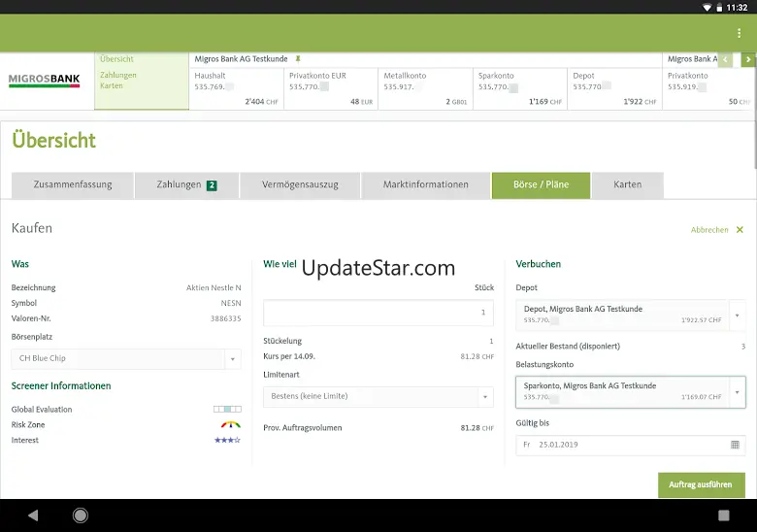
Task: Select the Börse / Pläne tab
Action: click(x=541, y=184)
